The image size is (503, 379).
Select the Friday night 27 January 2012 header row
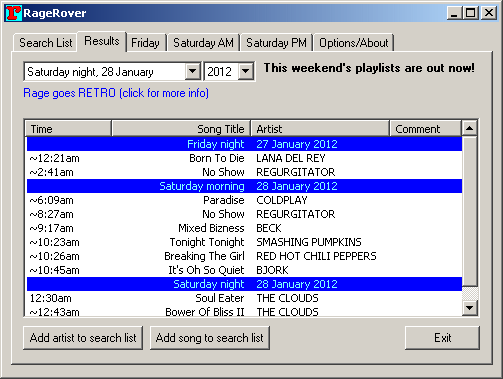(x=244, y=144)
